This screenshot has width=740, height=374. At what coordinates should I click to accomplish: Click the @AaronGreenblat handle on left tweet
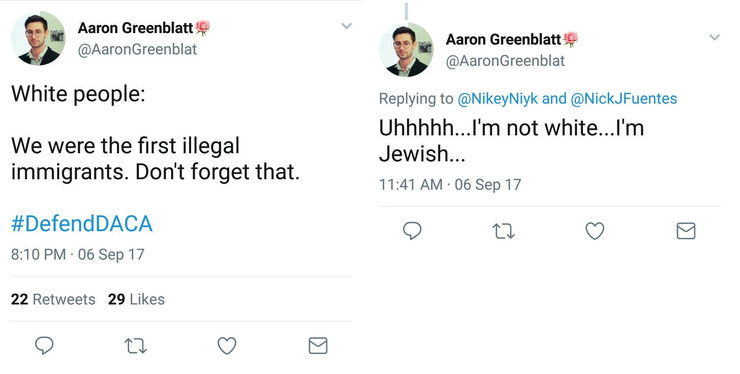pyautogui.click(x=137, y=49)
